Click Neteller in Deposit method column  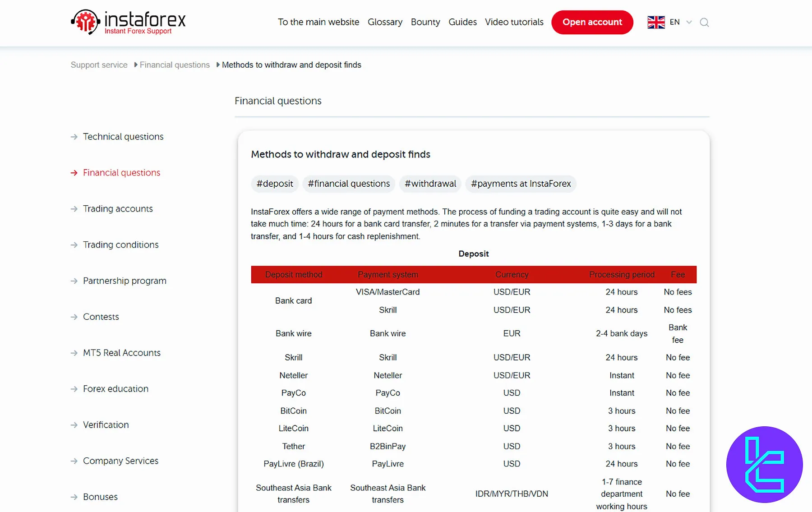294,375
